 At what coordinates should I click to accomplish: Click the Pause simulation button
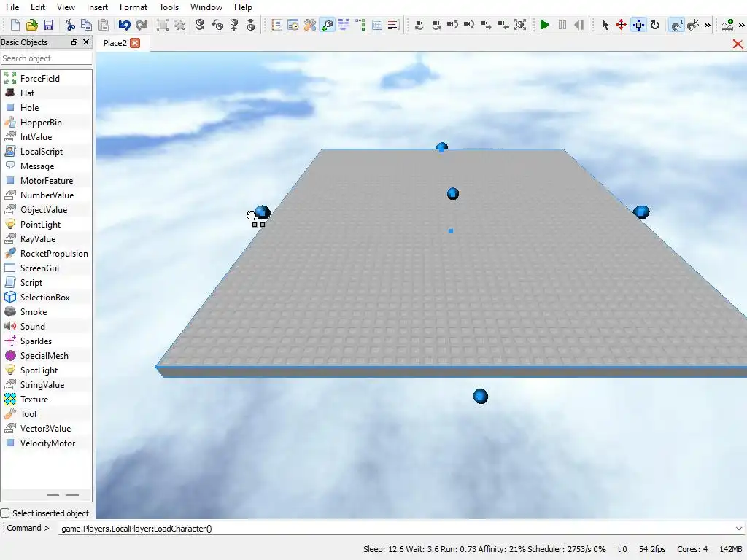(562, 25)
